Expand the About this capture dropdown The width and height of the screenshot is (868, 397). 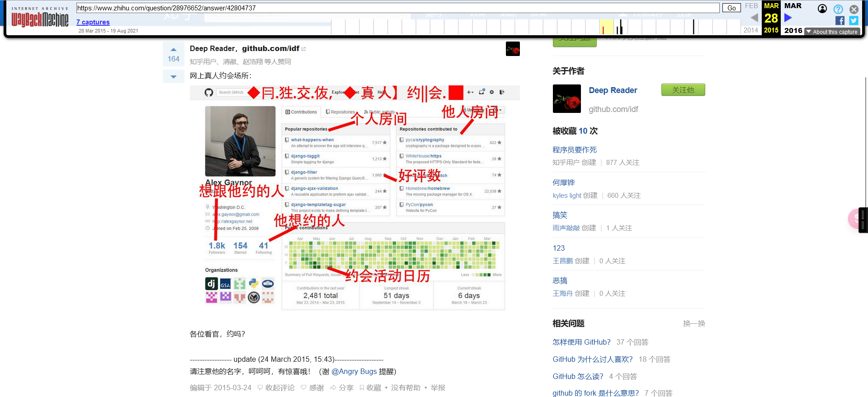click(832, 32)
